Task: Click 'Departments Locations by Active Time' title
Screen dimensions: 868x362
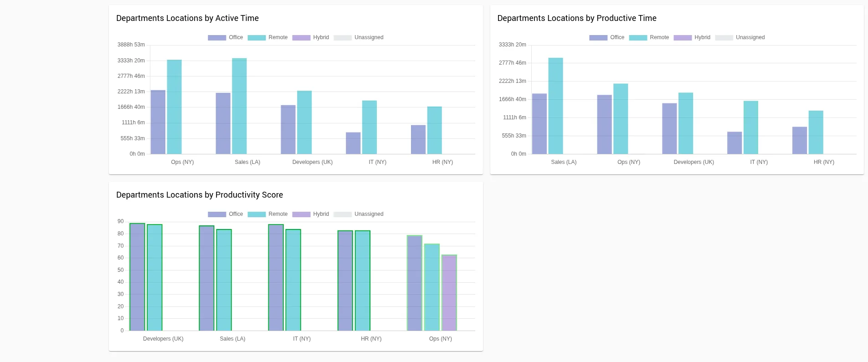Action: coord(187,18)
